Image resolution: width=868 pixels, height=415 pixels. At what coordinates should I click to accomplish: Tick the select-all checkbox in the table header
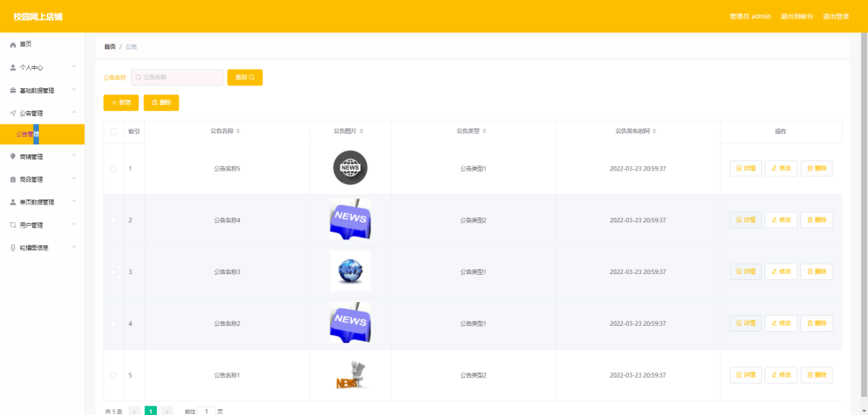[x=114, y=132]
